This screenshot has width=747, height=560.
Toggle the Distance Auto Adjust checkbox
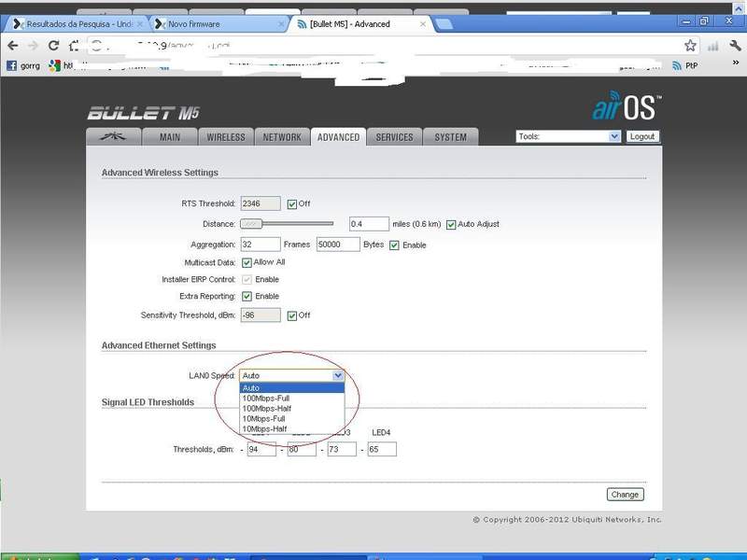pos(451,225)
